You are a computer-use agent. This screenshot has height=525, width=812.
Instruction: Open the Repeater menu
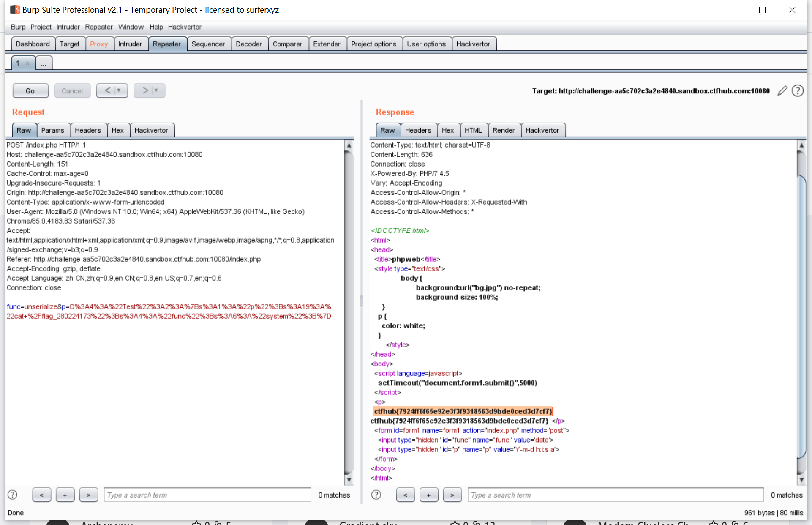point(98,27)
